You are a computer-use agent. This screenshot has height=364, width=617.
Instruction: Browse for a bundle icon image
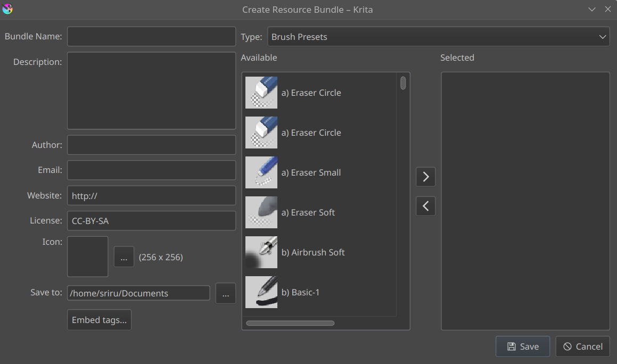[x=124, y=257]
